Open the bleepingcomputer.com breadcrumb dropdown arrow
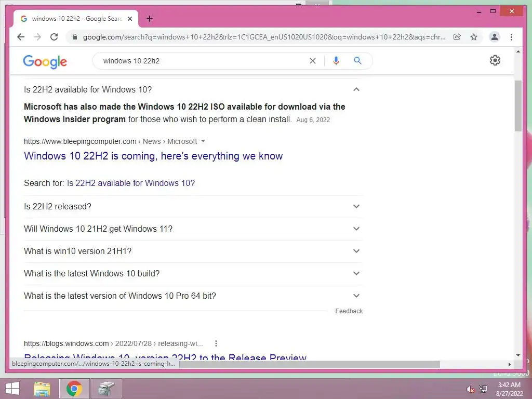The height and width of the screenshot is (399, 532). (x=203, y=141)
